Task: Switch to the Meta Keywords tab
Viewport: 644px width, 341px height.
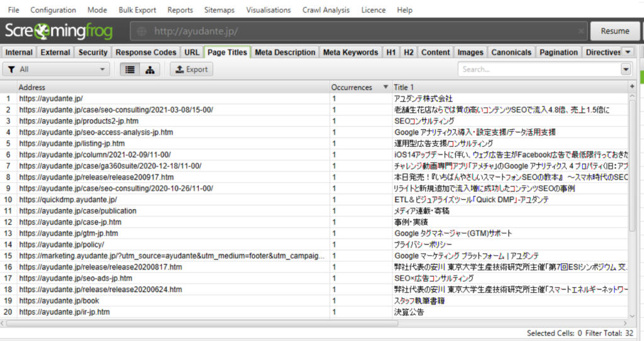Action: 350,52
